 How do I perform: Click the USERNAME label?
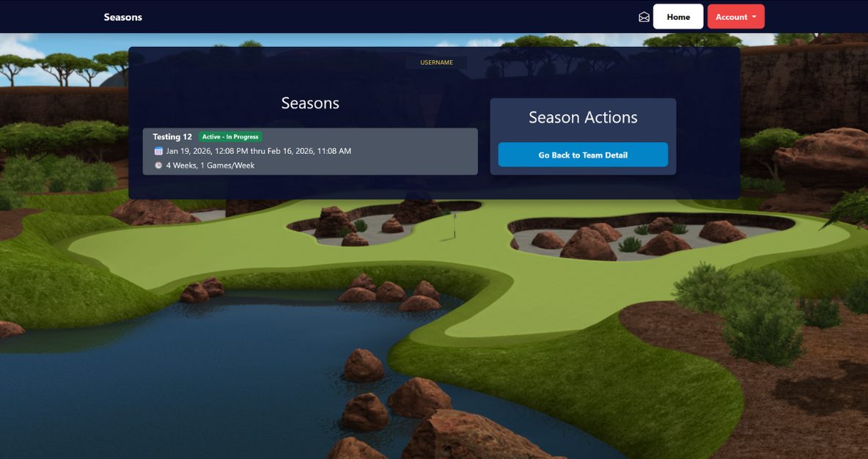point(436,62)
